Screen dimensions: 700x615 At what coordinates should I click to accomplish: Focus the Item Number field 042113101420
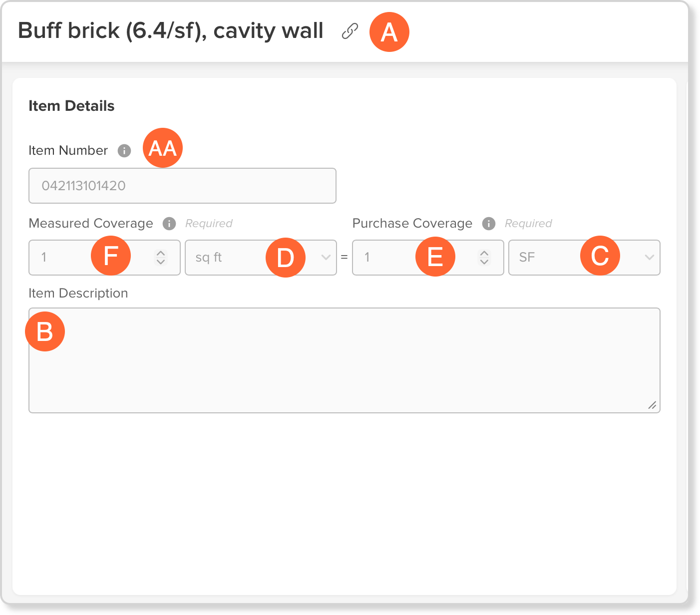click(x=182, y=186)
